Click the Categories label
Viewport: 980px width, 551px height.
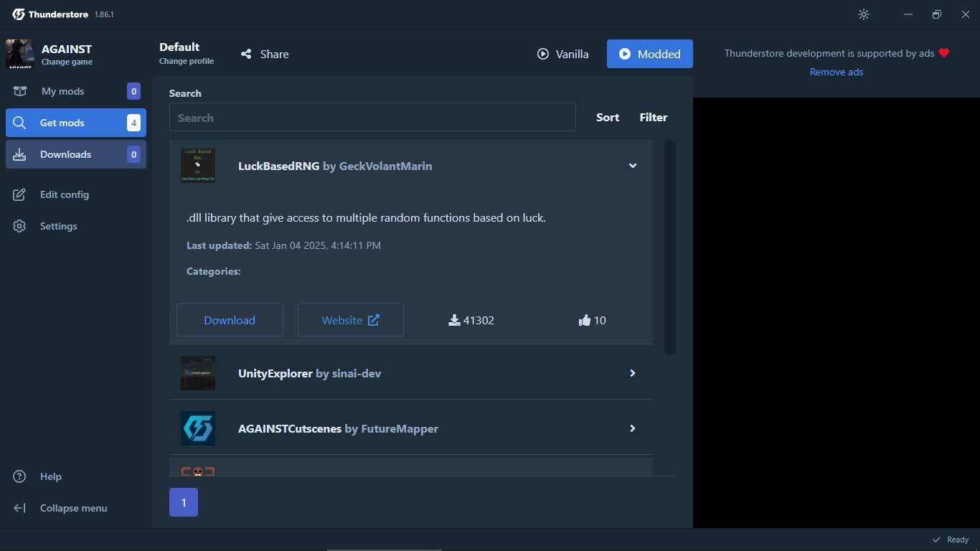(214, 271)
